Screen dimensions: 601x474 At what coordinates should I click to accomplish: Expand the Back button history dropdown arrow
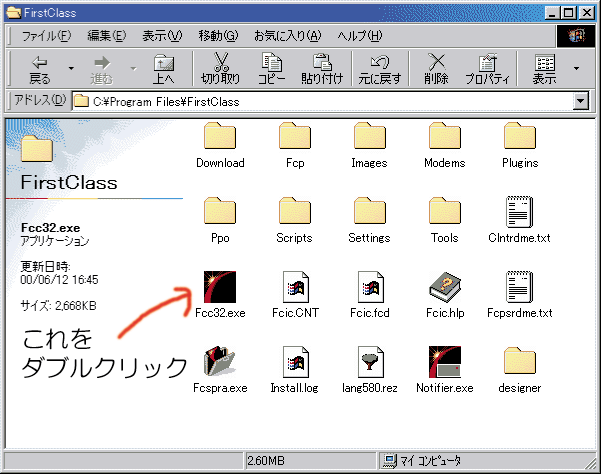click(71, 69)
